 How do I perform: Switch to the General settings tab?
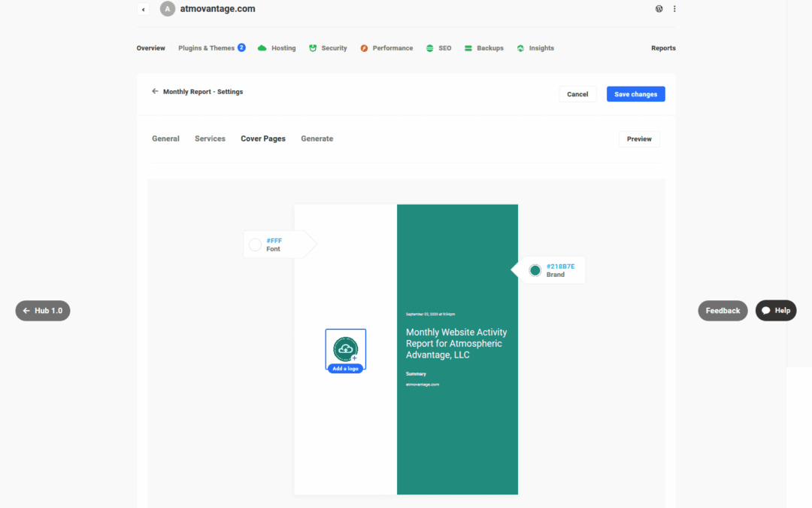pyautogui.click(x=165, y=139)
